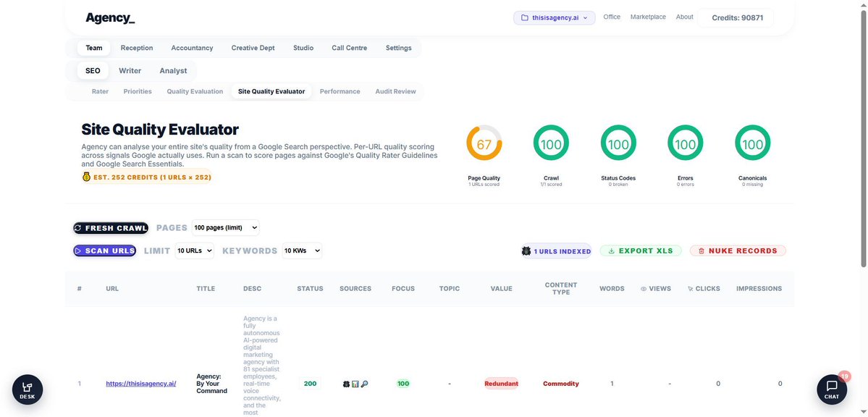Viewport: 868px width, 417px height.
Task: Open the Pages 100 pages limit dropdown
Action: coord(225,227)
